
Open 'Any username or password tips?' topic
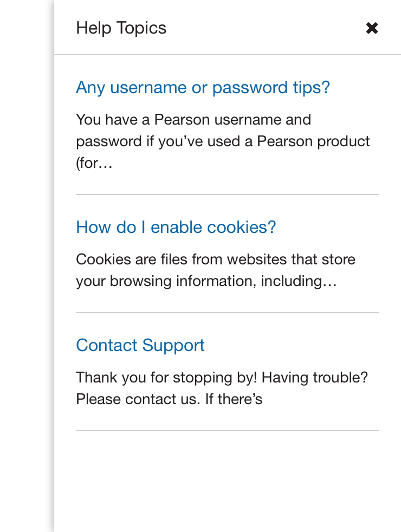[203, 87]
